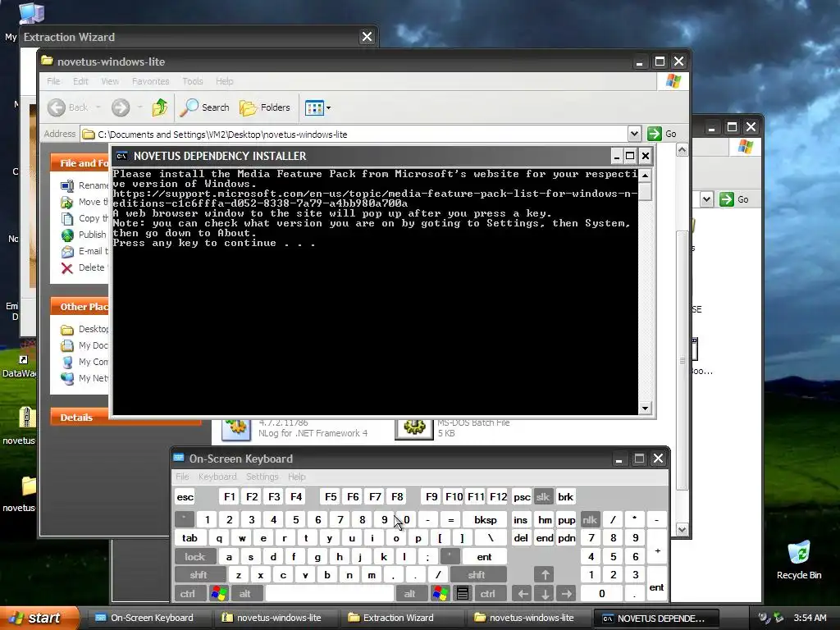Open On-Screen Keyboard File menu
Image resolution: width=840 pixels, height=630 pixels.
coord(182,477)
